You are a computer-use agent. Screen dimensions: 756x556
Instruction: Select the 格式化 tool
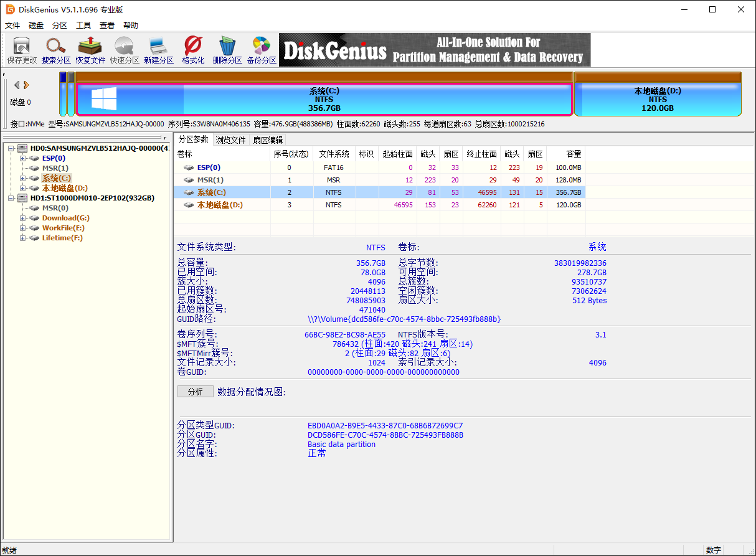click(x=193, y=50)
